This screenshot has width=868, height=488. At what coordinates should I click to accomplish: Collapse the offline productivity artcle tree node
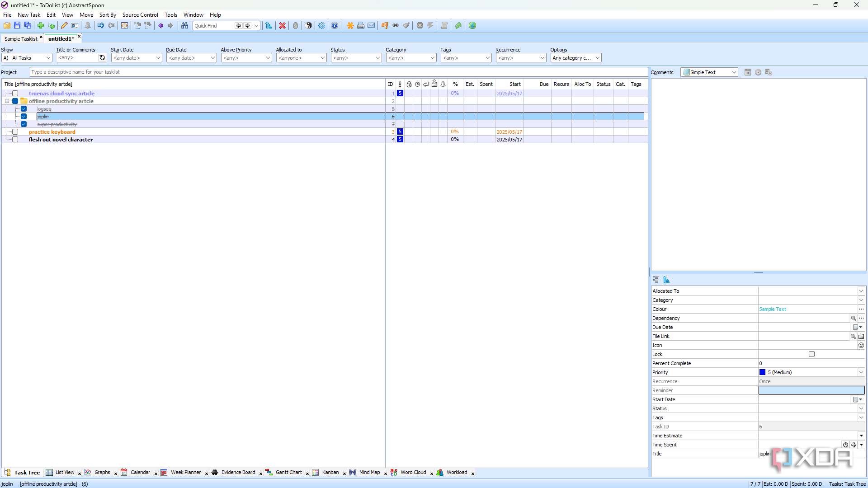[x=7, y=101]
